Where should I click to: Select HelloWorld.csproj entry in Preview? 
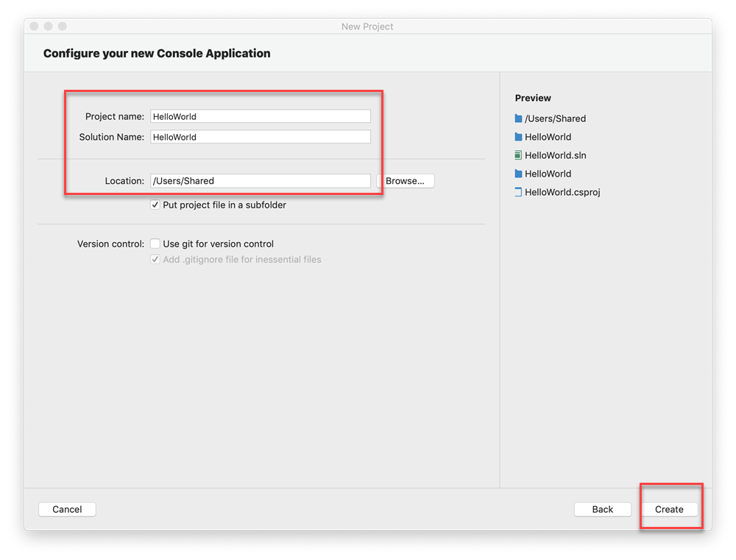562,192
